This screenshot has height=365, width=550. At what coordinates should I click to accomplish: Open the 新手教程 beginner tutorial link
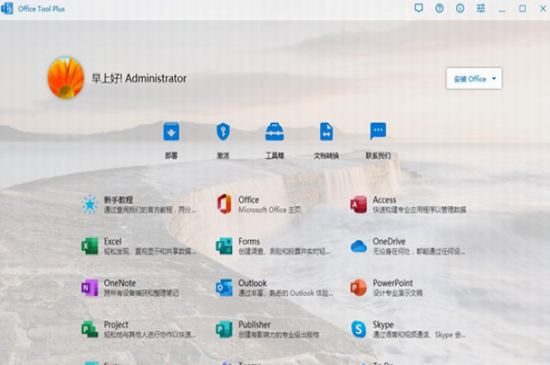139,204
